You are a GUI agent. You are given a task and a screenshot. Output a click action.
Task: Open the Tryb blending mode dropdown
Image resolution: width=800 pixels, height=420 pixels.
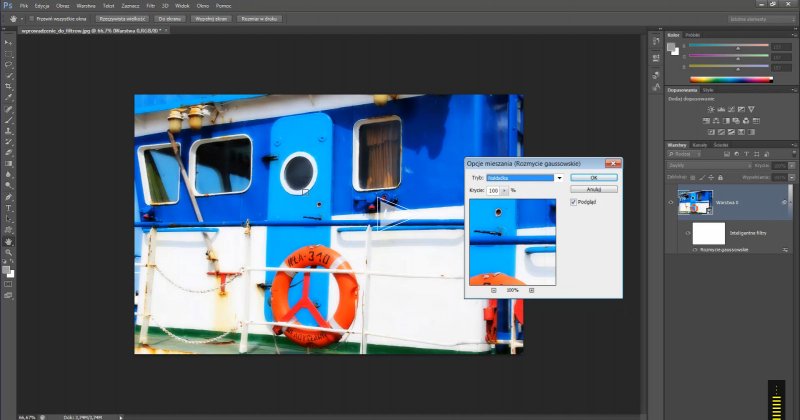coord(559,177)
